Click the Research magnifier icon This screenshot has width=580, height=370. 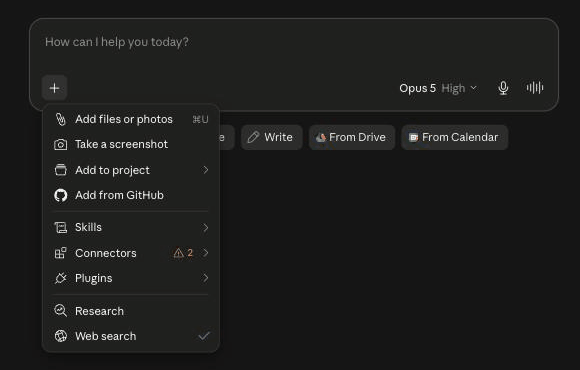(x=61, y=311)
